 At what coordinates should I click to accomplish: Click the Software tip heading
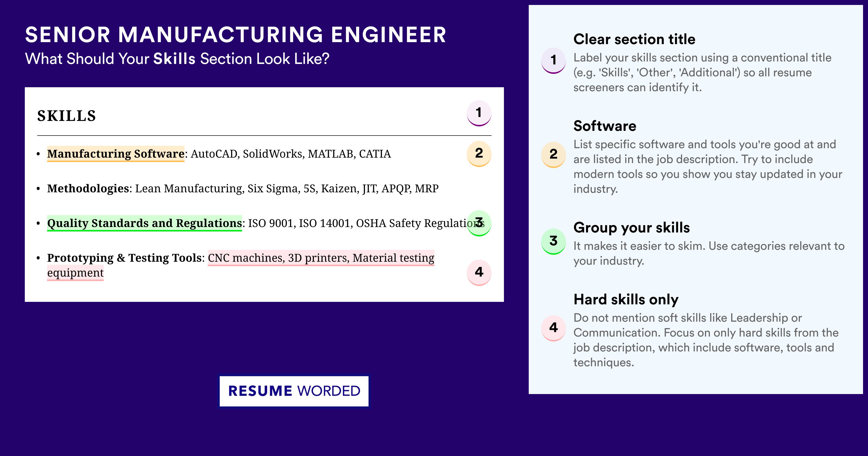(x=605, y=126)
